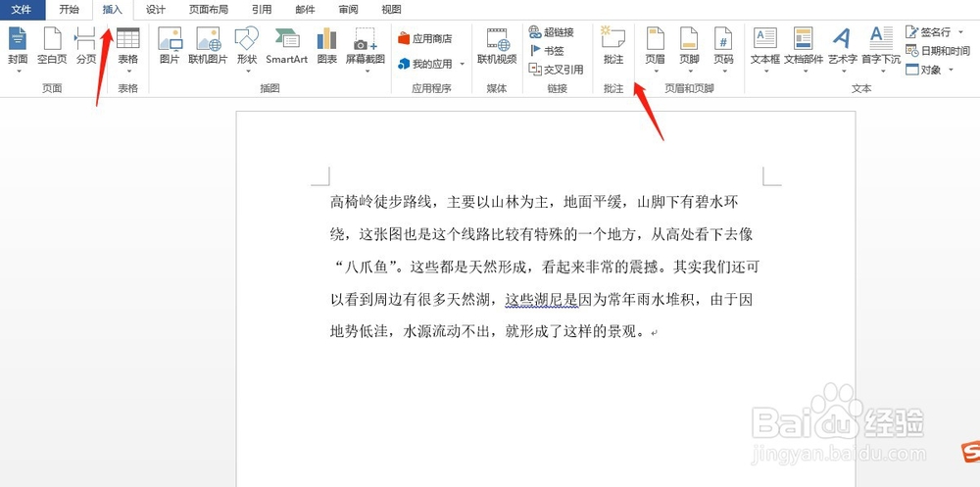Insert a cover page (封面)
This screenshot has height=487, width=980.
(x=18, y=46)
